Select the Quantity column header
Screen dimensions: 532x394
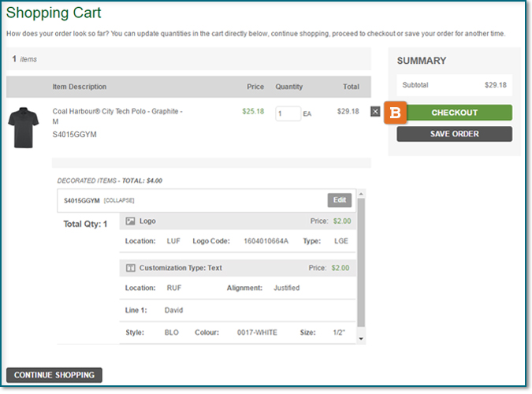(288, 87)
